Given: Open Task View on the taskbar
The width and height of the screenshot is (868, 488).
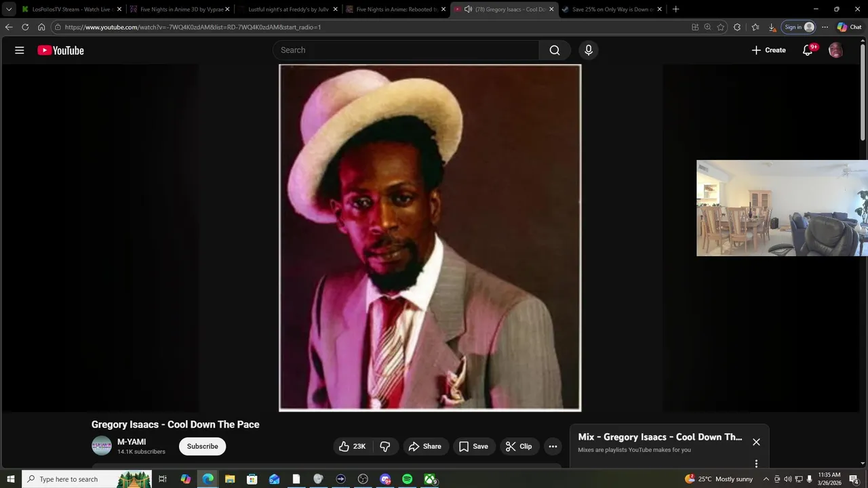Looking at the screenshot, I should [x=163, y=479].
